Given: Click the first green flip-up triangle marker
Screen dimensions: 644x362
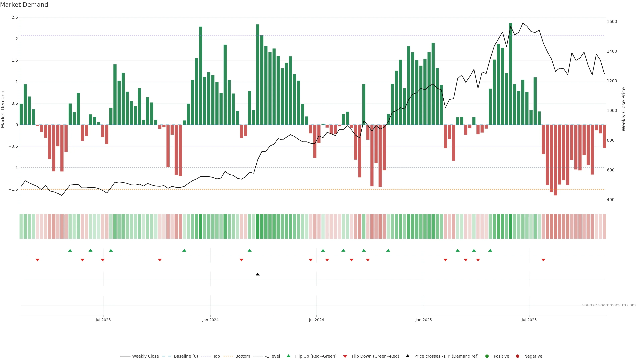Looking at the screenshot, I should [x=70, y=250].
